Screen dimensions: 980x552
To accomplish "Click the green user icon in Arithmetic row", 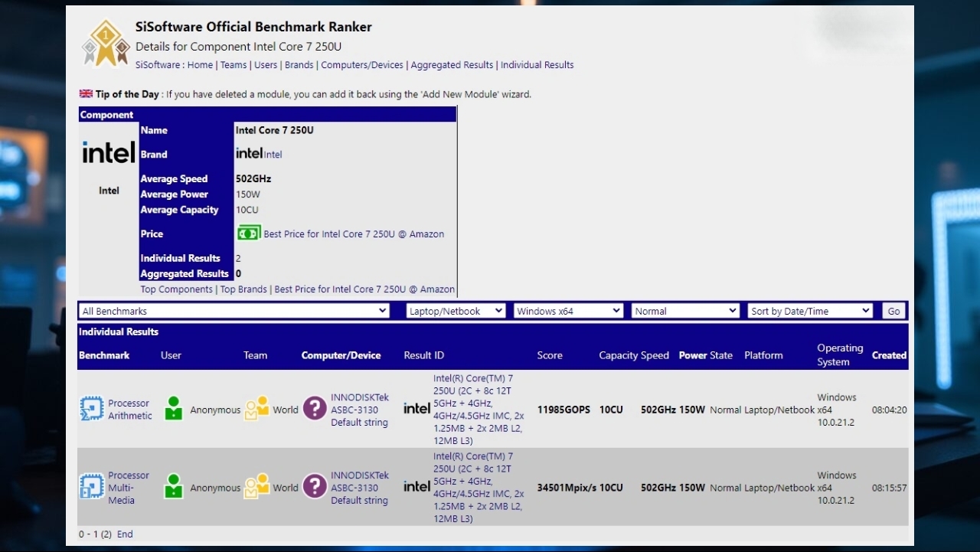I will click(x=174, y=409).
